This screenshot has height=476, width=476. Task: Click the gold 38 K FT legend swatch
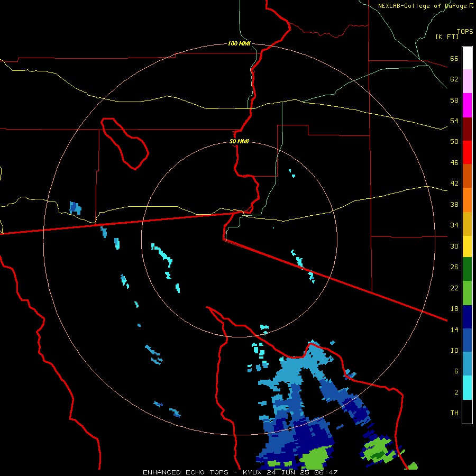click(x=467, y=224)
